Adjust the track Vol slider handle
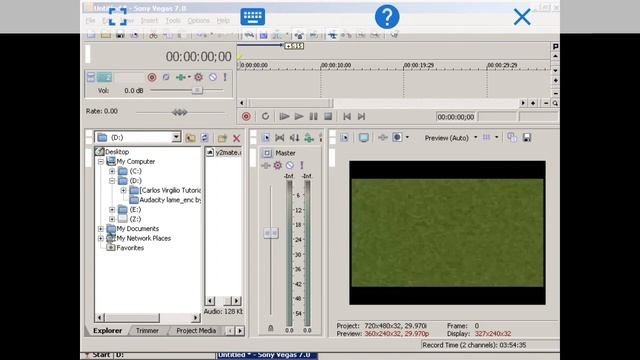This screenshot has width=640, height=360. coord(197,90)
